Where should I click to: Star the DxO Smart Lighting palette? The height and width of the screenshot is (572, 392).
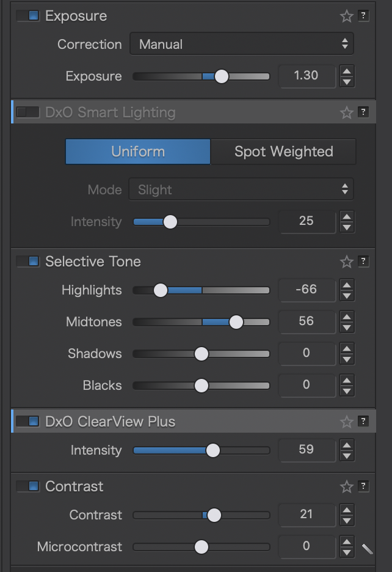347,112
